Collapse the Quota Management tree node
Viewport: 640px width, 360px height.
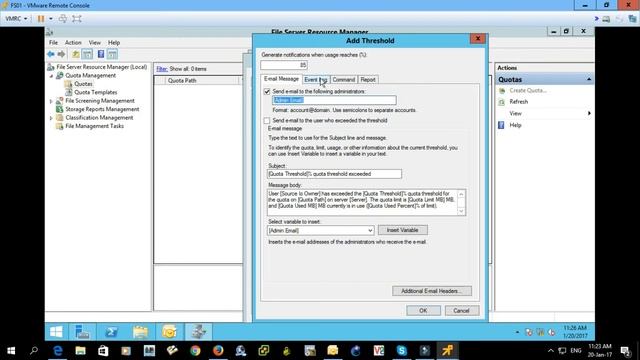click(51, 76)
